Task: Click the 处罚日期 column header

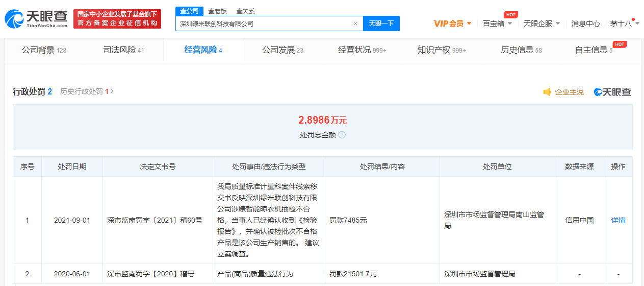Action: pos(72,166)
